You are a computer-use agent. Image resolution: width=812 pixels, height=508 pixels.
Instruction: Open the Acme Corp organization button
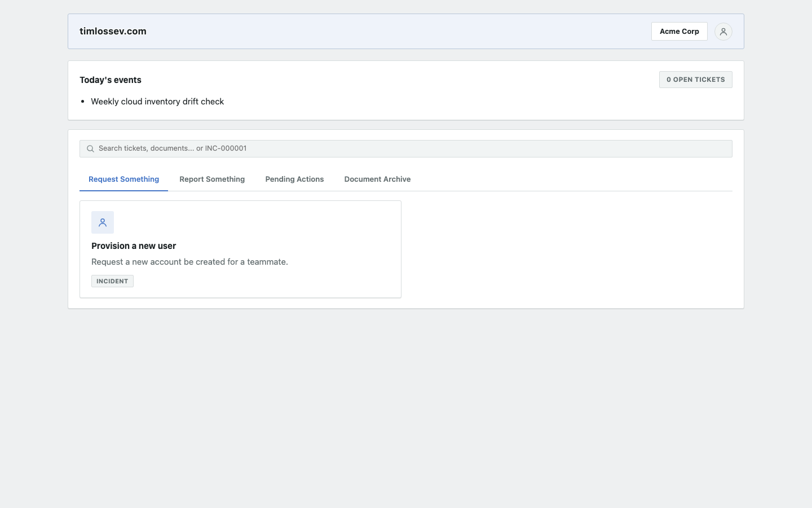point(679,32)
